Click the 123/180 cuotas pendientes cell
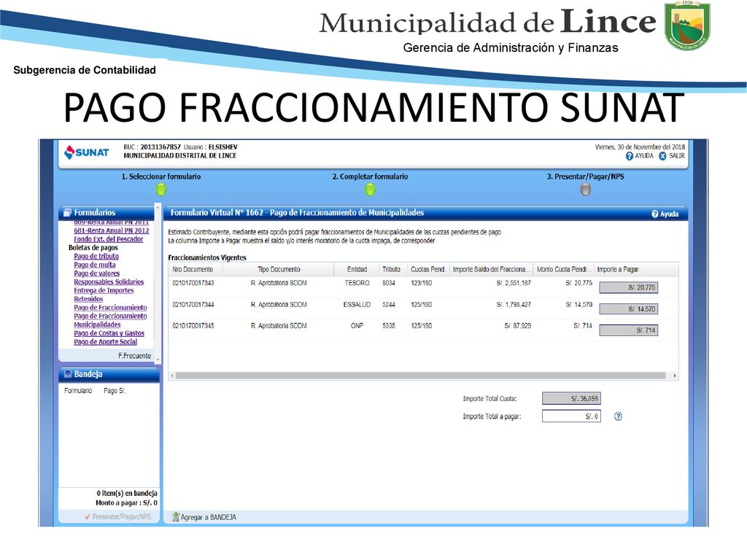Screen dimensions: 747x560 pos(421,283)
